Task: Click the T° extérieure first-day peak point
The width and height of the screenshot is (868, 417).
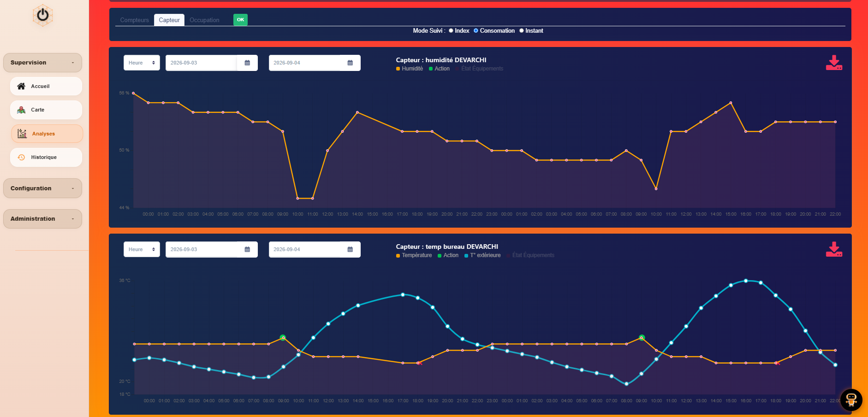Action: [403, 294]
